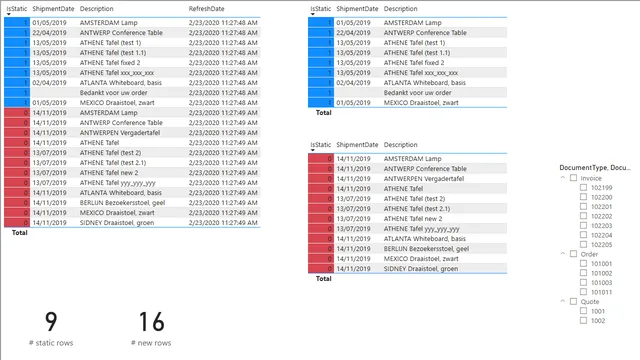Tick the checkbox for invoice 102200
This screenshot has width=640, height=360.
(x=583, y=197)
